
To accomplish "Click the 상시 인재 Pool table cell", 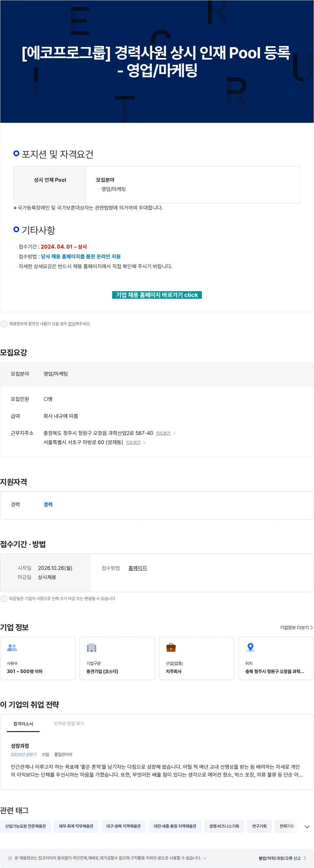I will click(50, 185).
